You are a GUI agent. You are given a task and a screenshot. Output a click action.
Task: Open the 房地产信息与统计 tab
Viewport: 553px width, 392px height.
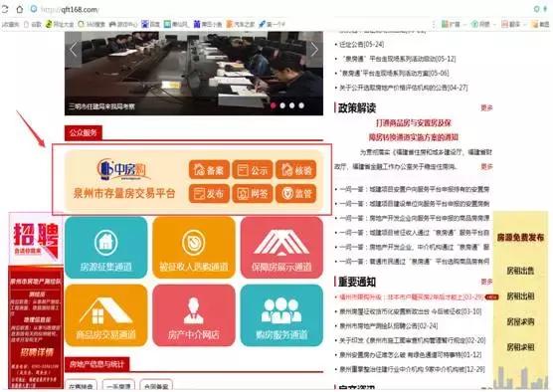[97, 364]
